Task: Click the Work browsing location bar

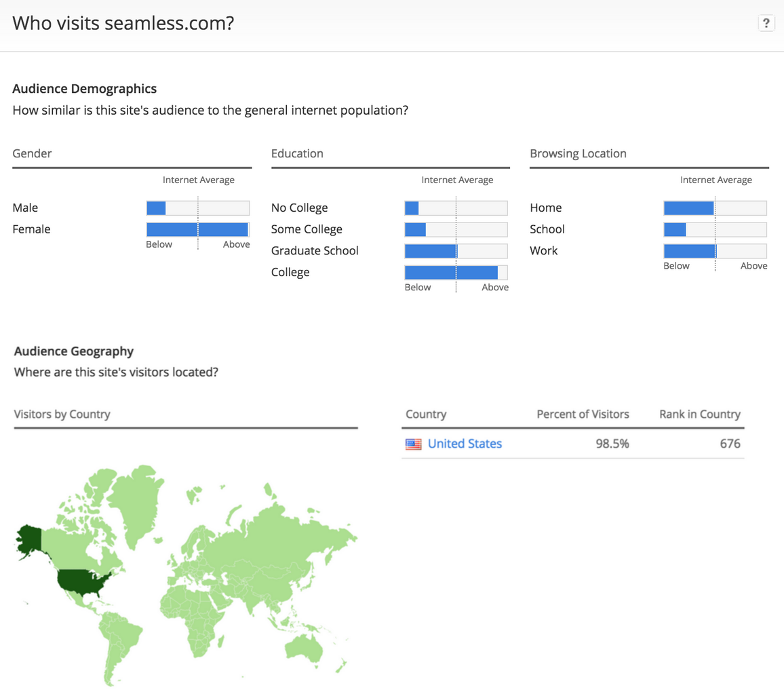Action: pos(715,251)
